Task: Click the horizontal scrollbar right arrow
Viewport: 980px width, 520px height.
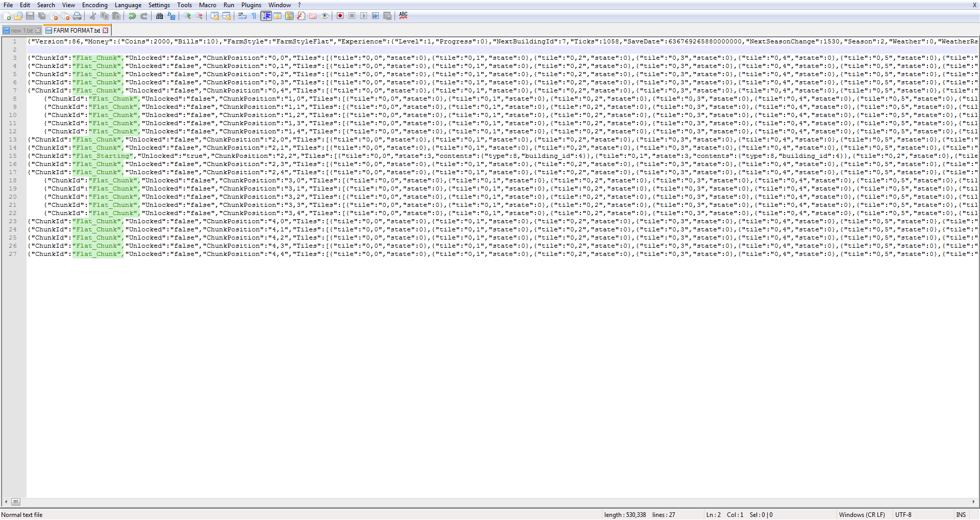Action: click(973, 502)
